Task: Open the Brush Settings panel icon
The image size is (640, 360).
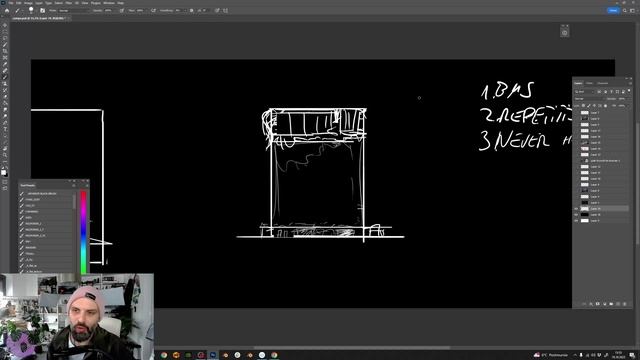Action: pos(42,11)
